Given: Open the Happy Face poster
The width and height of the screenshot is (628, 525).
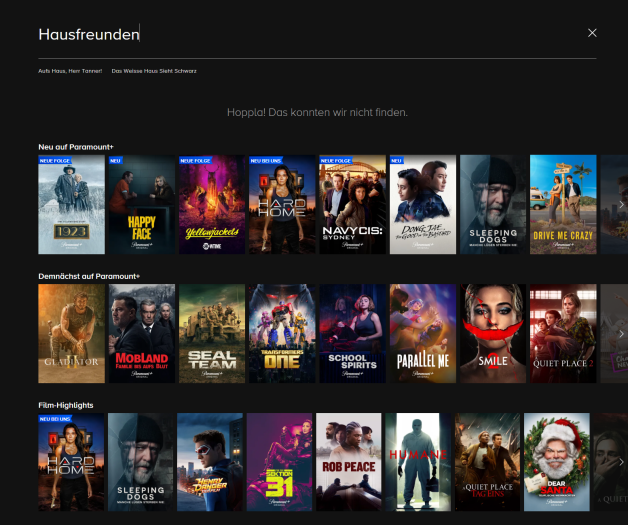Looking at the screenshot, I should (x=142, y=205).
